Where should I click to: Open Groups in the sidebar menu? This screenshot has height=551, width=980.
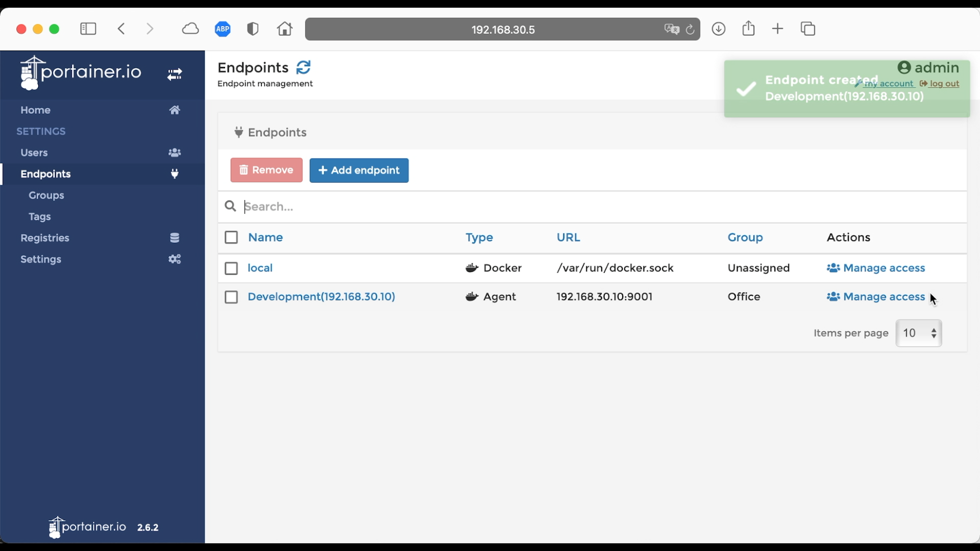(x=46, y=195)
